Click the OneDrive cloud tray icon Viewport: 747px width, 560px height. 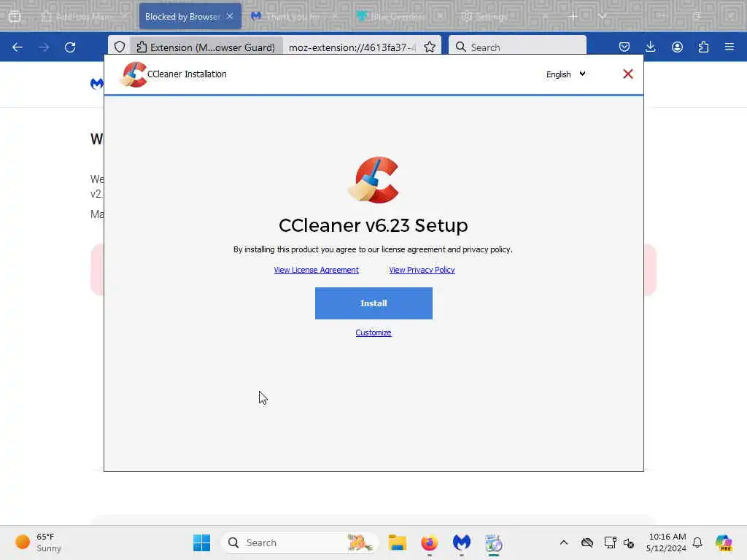pos(587,542)
